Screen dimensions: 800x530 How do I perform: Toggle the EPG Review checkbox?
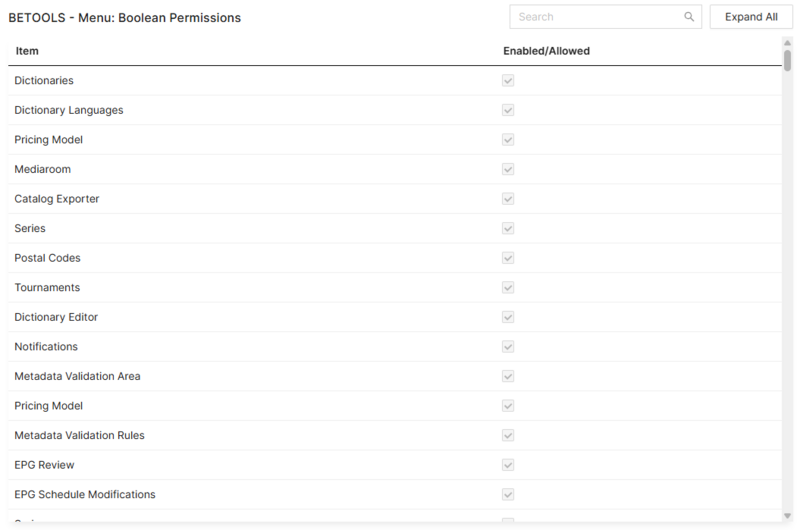click(x=508, y=465)
